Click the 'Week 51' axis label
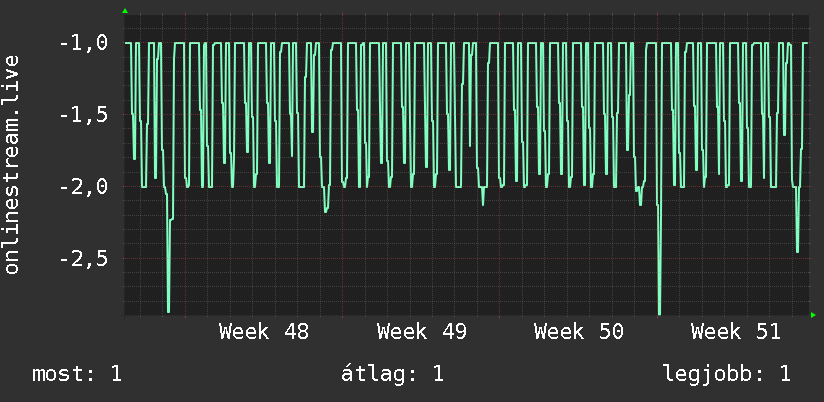The image size is (824, 402). click(736, 332)
